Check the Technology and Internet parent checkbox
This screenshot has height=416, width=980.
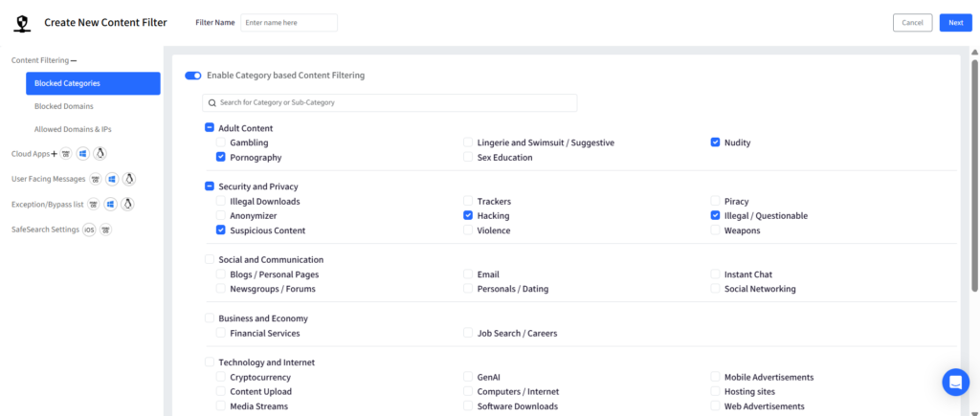tap(210, 362)
